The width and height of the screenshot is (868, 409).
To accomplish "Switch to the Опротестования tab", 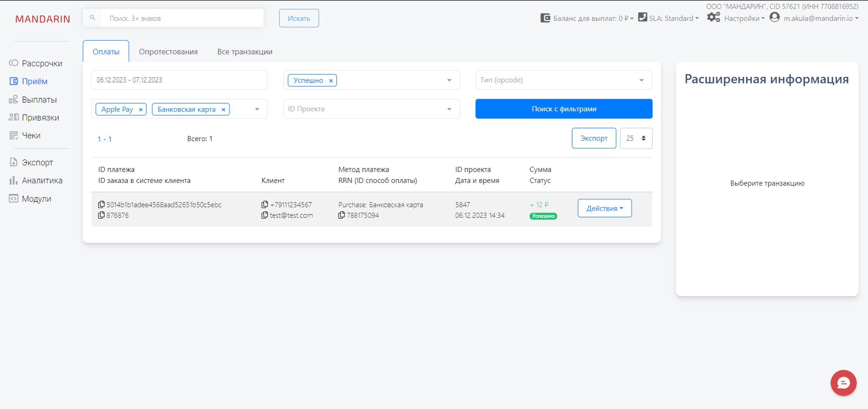I will [x=168, y=52].
